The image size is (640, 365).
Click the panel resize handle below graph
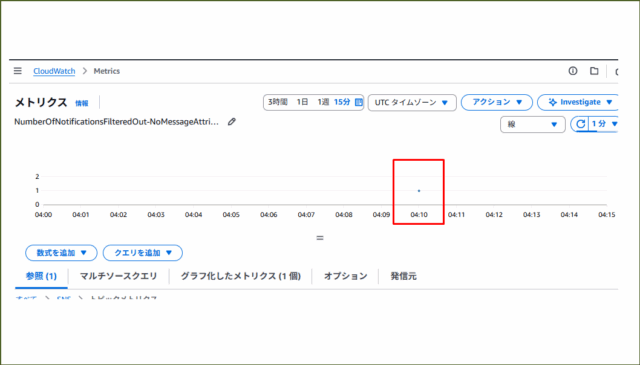pyautogui.click(x=320, y=238)
